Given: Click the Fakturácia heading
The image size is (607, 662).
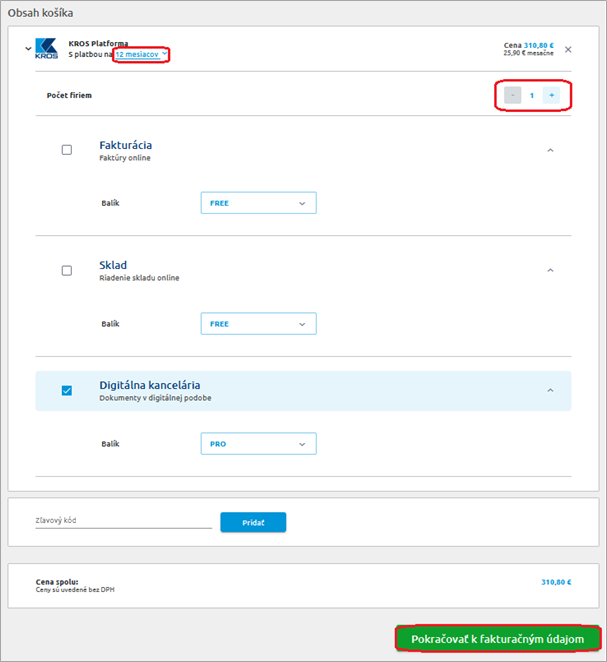Looking at the screenshot, I should [x=126, y=145].
